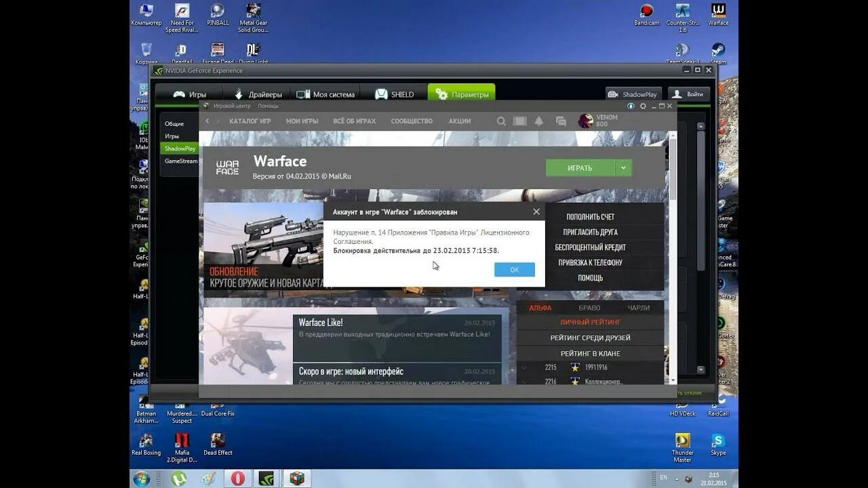
Task: Select the БРАВО rating tab
Action: 589,308
